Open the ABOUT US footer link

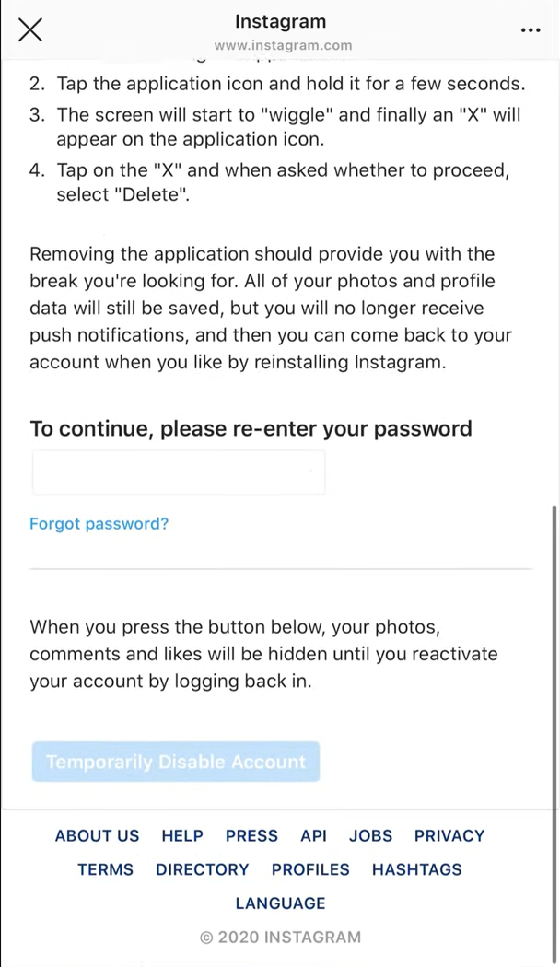pyautogui.click(x=98, y=836)
